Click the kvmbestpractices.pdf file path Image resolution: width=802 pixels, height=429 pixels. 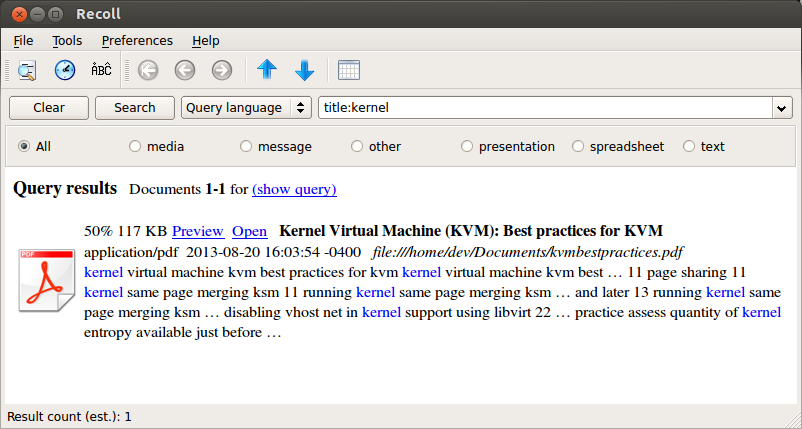coord(528,252)
